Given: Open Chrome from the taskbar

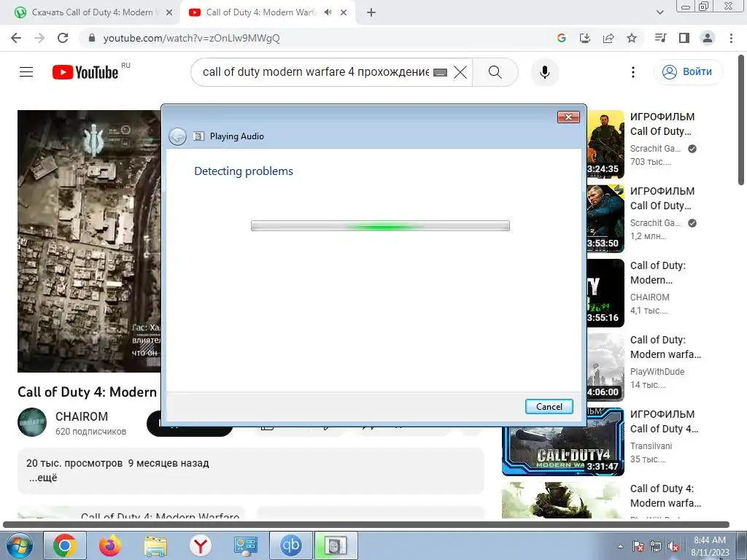Looking at the screenshot, I should (x=65, y=545).
